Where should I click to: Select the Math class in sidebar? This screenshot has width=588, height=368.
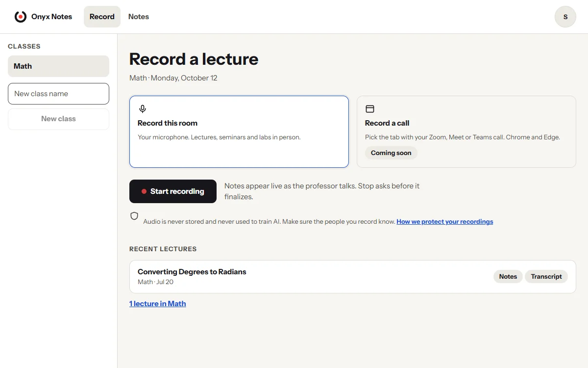click(x=58, y=66)
